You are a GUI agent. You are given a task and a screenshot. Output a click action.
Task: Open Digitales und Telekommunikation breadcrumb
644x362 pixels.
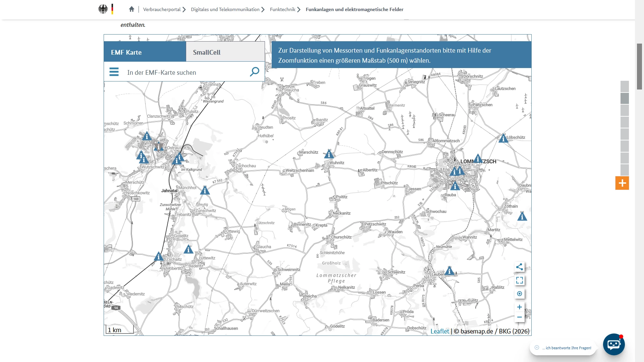[225, 9]
